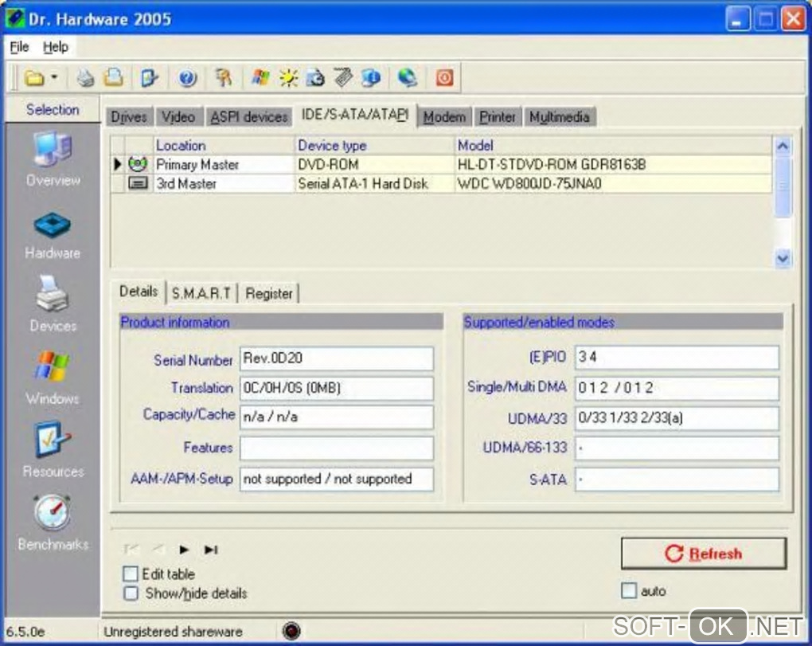The image size is (812, 646).
Task: Switch to the ASPI devices tab
Action: (x=248, y=117)
